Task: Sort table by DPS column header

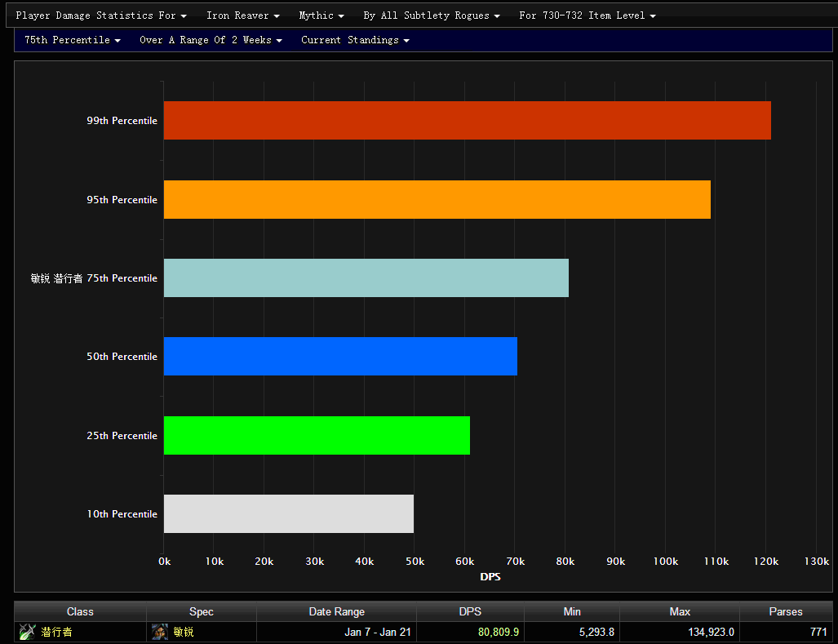Action: (470, 611)
